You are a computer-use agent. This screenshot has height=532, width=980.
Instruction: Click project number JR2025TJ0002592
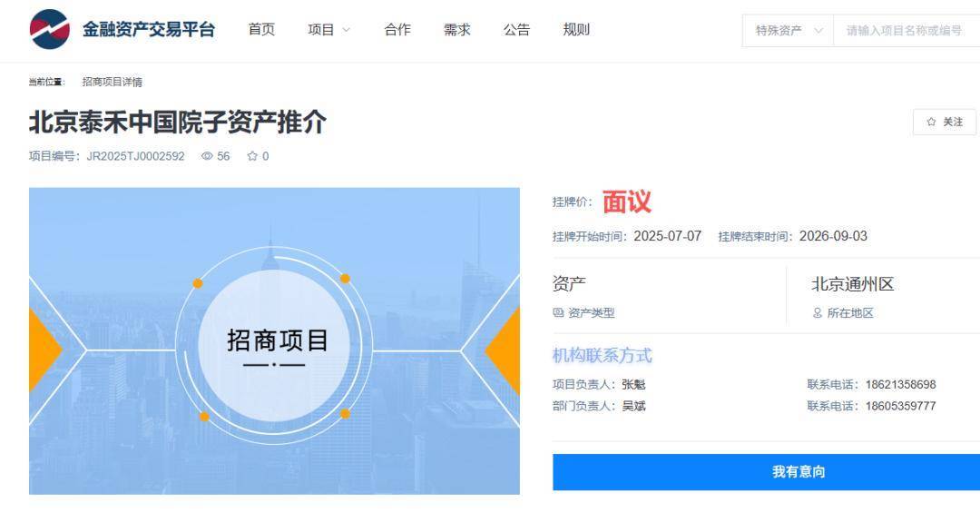click(135, 156)
